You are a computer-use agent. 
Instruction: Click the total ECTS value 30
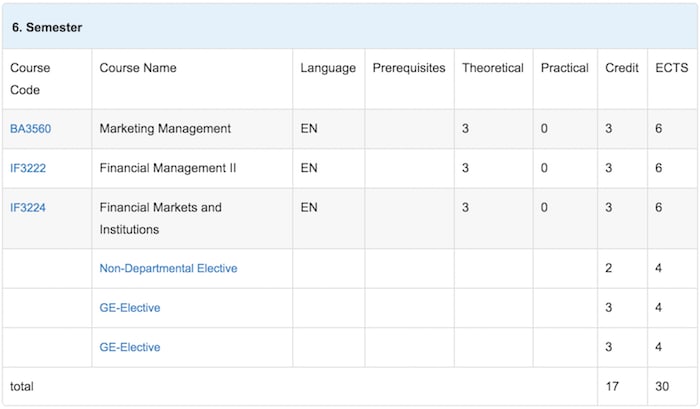point(662,386)
